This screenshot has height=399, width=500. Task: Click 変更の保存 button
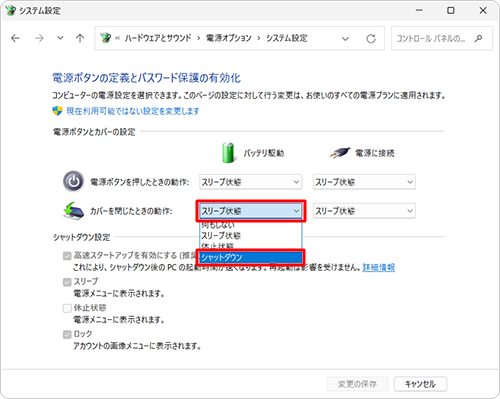pos(357,384)
